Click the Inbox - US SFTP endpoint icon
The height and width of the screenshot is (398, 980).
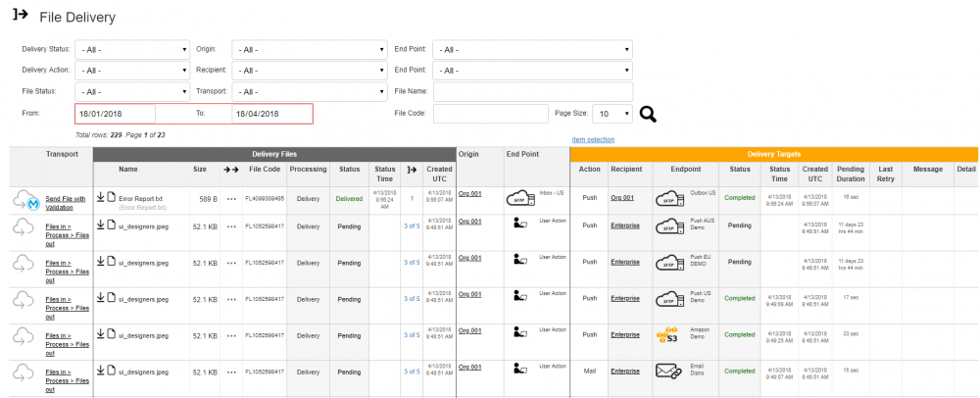(x=518, y=197)
